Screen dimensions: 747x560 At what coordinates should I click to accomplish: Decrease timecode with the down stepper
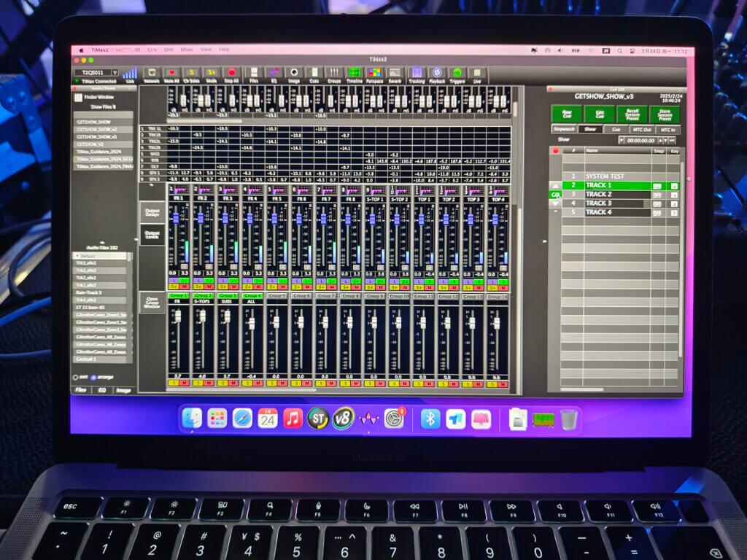[665, 141]
